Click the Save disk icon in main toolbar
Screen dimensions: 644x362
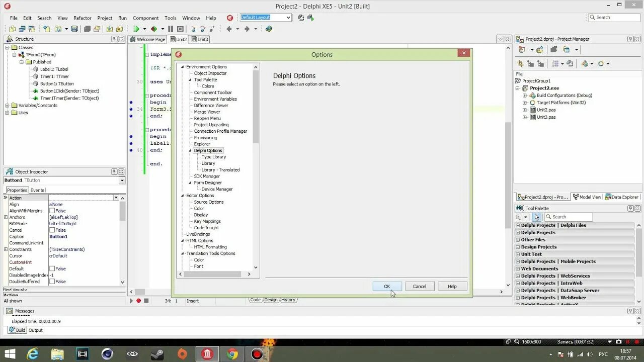tap(74, 29)
